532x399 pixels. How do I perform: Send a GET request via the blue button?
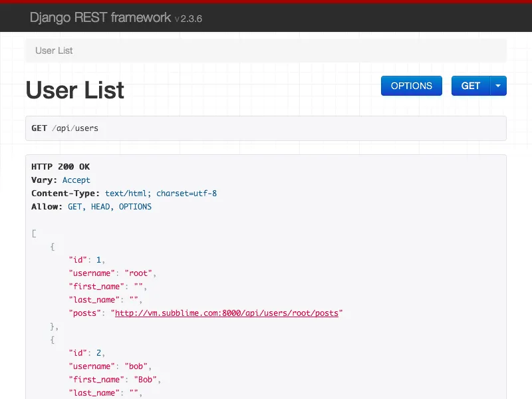point(469,86)
